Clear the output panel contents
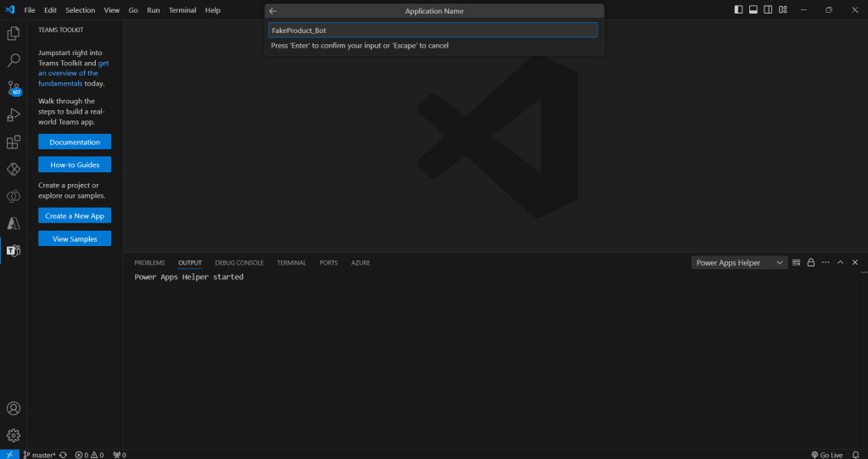This screenshot has width=868, height=459. point(796,263)
